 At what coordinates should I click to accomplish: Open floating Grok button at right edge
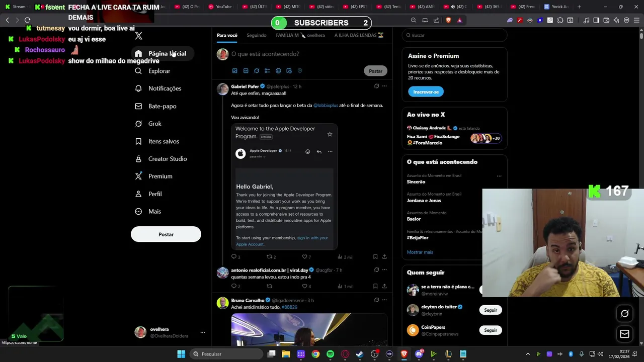pyautogui.click(x=624, y=314)
